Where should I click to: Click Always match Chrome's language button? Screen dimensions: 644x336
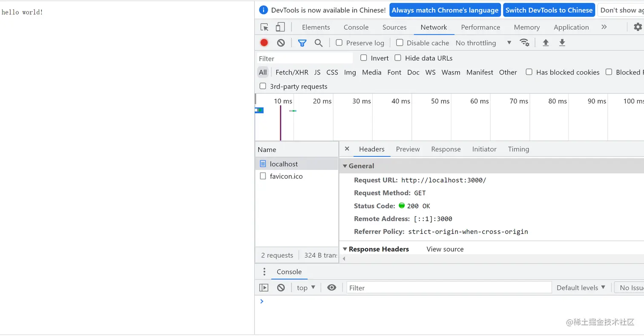[x=445, y=10]
